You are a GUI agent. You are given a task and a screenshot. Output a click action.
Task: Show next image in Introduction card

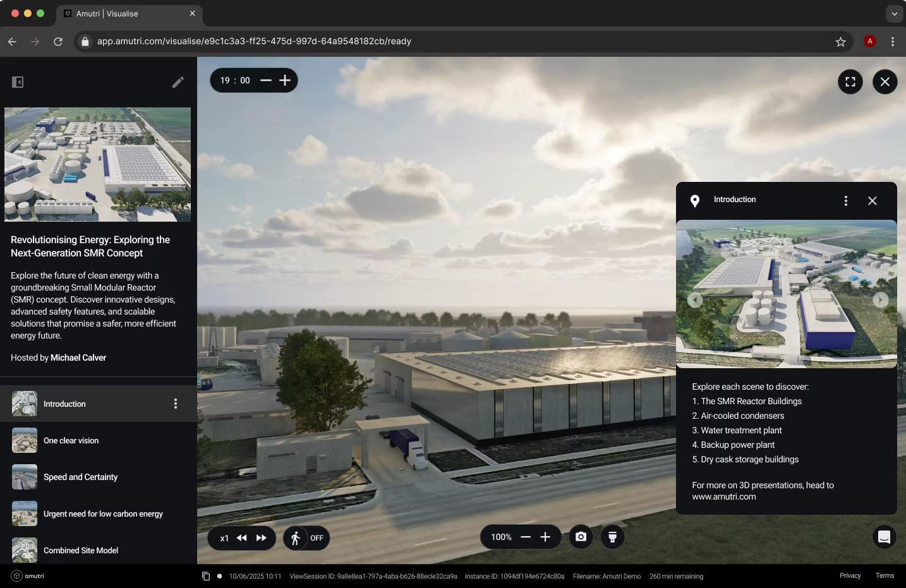pos(880,300)
